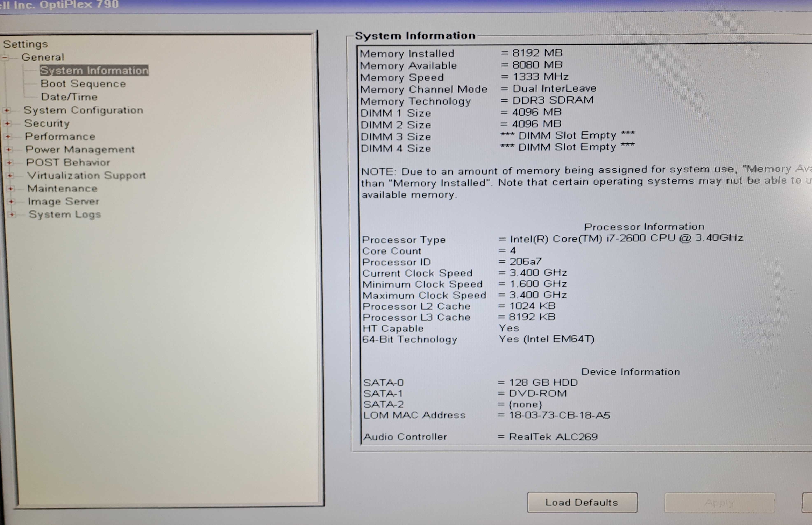Click the Minimum Clock Speed 1.600 GHz value
This screenshot has height=525, width=812.
click(533, 284)
